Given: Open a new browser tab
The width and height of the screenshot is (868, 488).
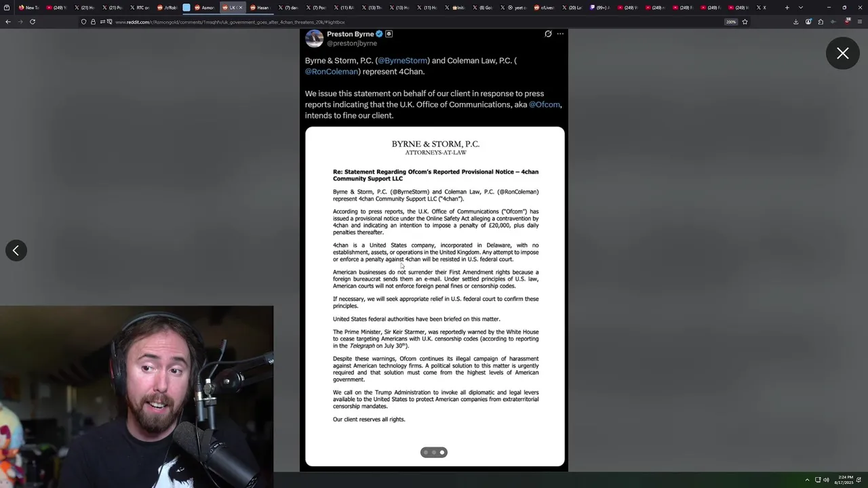Looking at the screenshot, I should point(787,7).
